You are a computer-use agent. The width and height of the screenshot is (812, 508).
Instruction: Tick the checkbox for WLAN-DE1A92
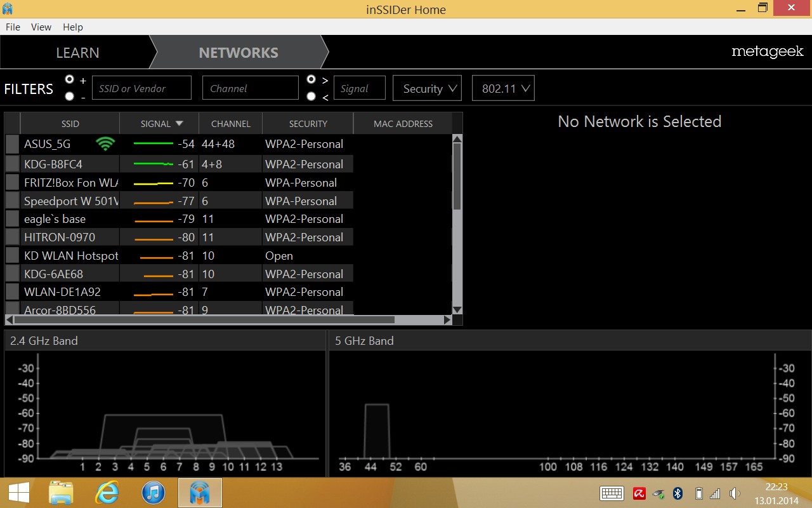coord(12,292)
